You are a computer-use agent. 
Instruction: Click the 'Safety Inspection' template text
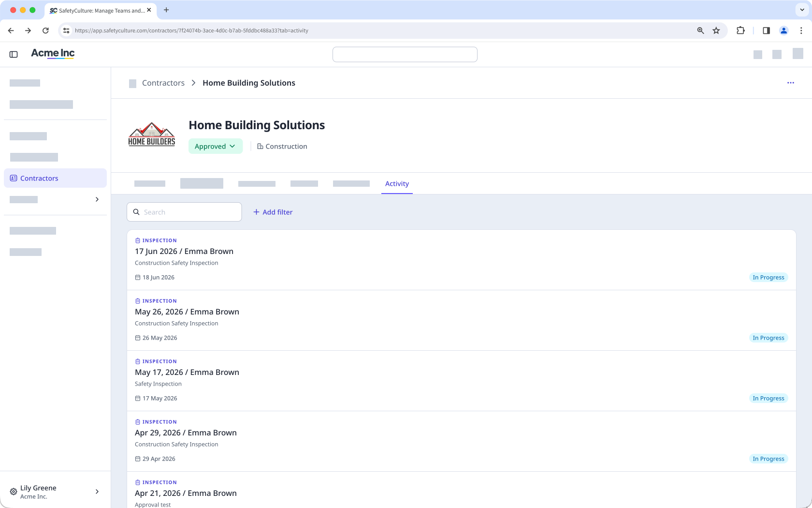pos(158,384)
